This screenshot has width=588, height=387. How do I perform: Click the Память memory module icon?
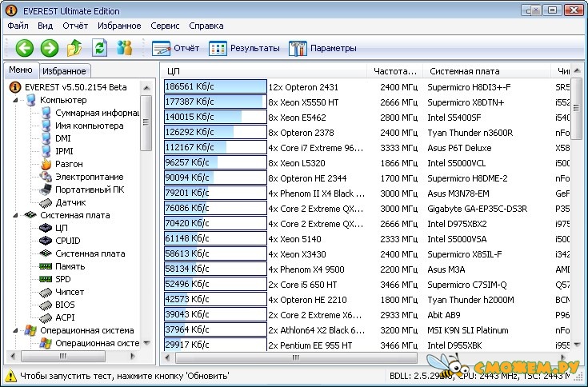(46, 266)
